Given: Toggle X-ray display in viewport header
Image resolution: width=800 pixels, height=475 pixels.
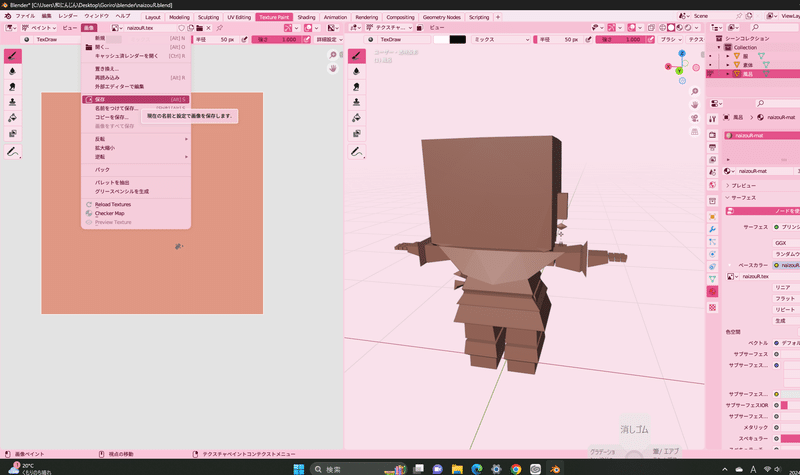Looking at the screenshot, I should pyautogui.click(x=651, y=28).
